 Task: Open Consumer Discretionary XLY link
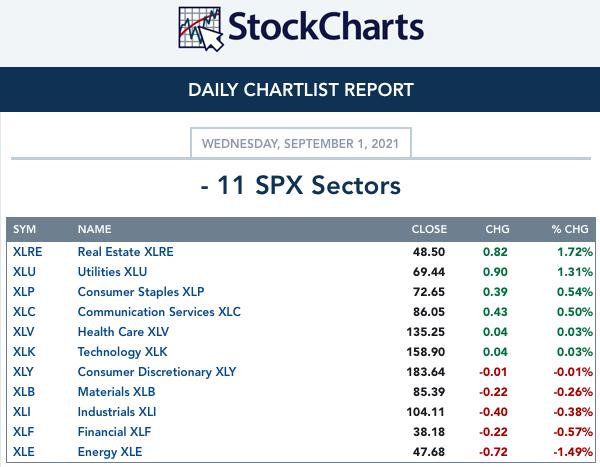coord(157,372)
